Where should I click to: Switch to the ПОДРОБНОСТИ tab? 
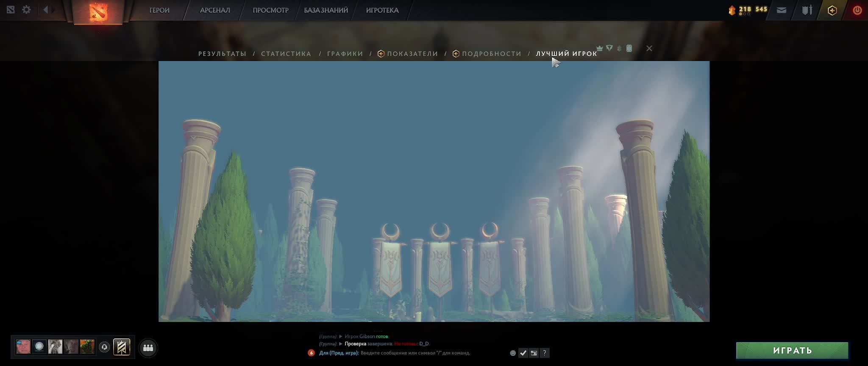[492, 54]
